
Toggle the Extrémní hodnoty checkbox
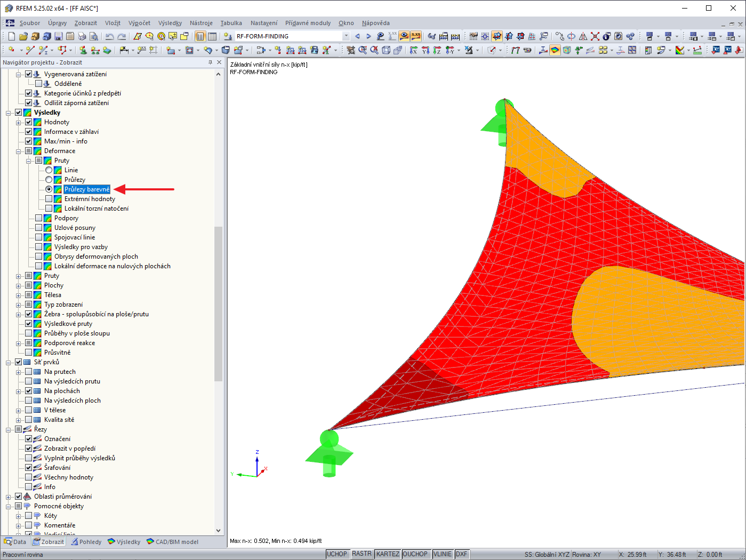(x=49, y=199)
